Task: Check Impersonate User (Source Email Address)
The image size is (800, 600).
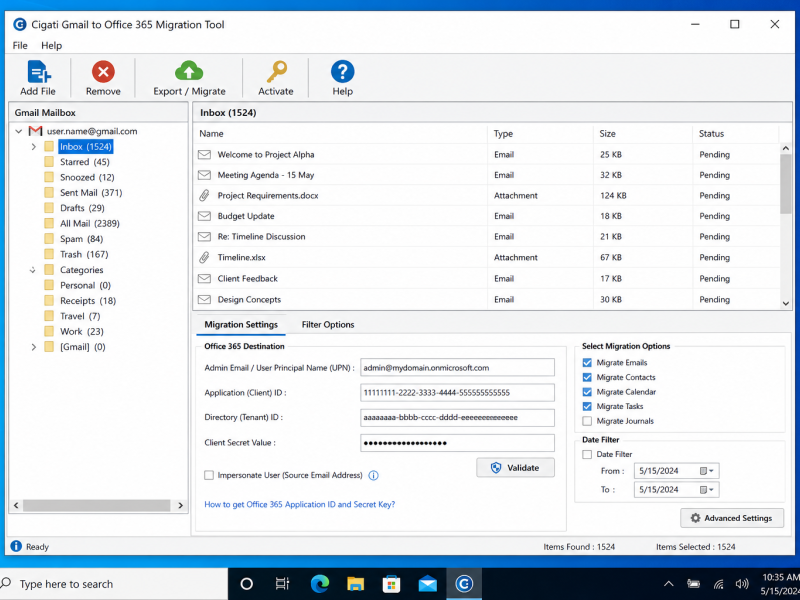Action: tap(209, 475)
